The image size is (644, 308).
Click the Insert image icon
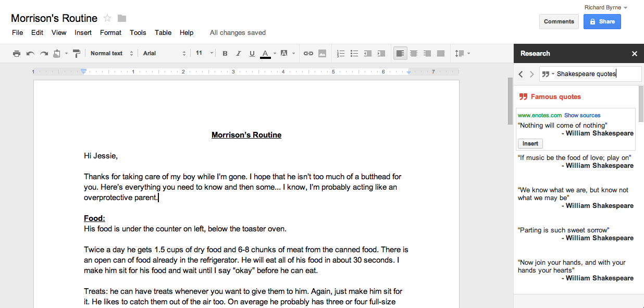point(322,53)
